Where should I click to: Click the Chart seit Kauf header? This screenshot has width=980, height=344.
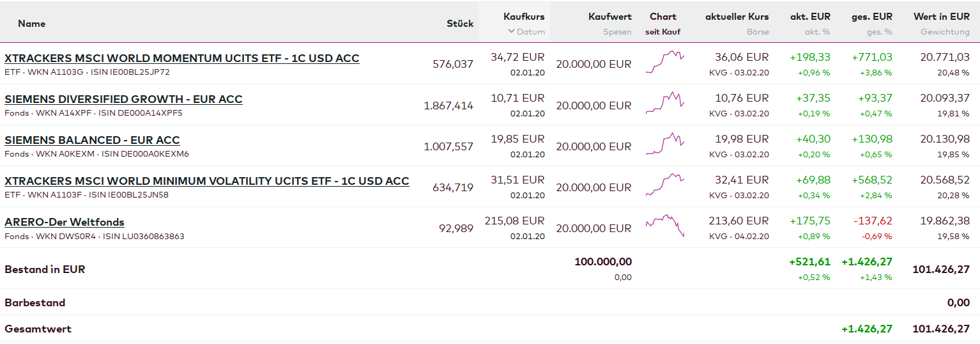(662, 17)
